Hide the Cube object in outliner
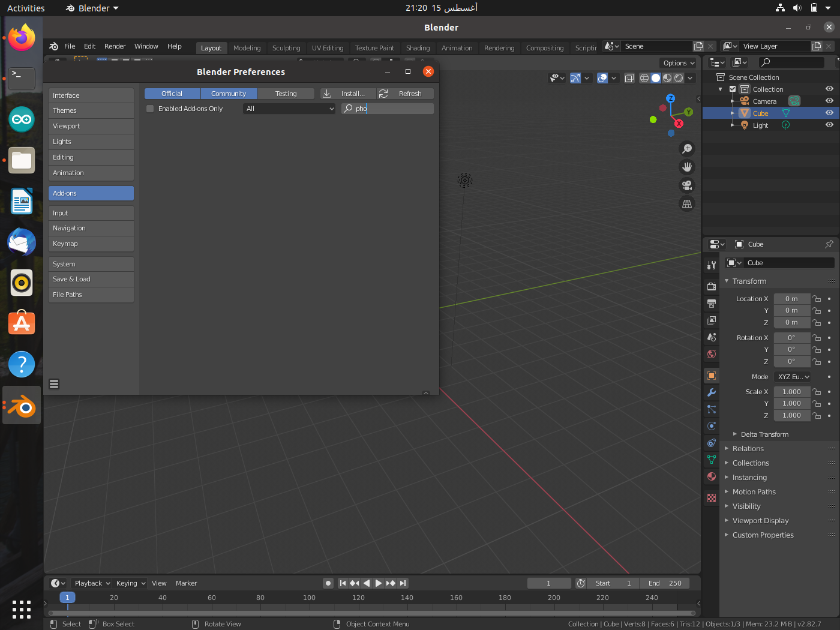Screen dimensions: 840x630 coord(829,113)
